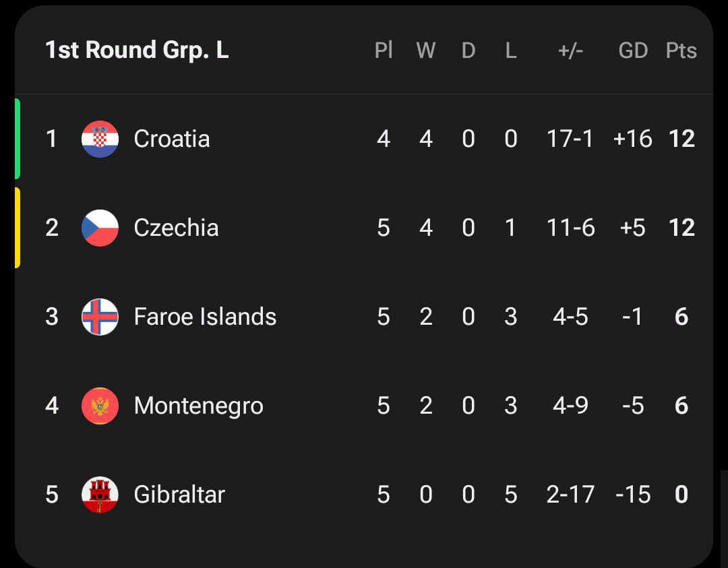Click the Pl played column header
Viewport: 728px width, 568px height.
point(384,51)
